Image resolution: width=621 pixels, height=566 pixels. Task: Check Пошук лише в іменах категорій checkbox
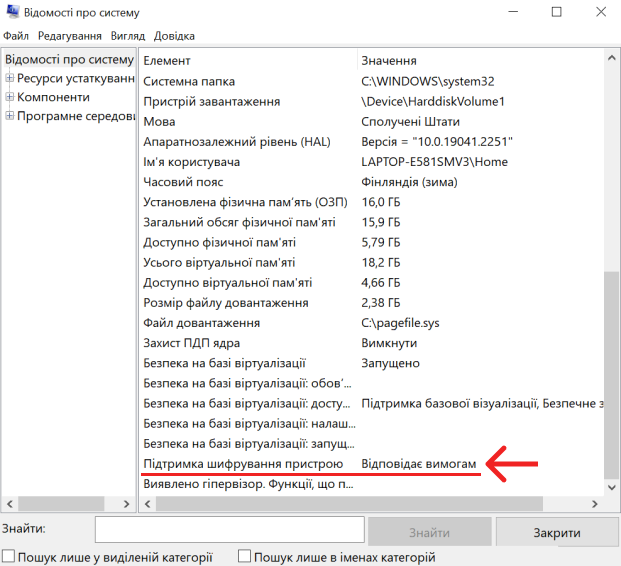[x=244, y=557]
